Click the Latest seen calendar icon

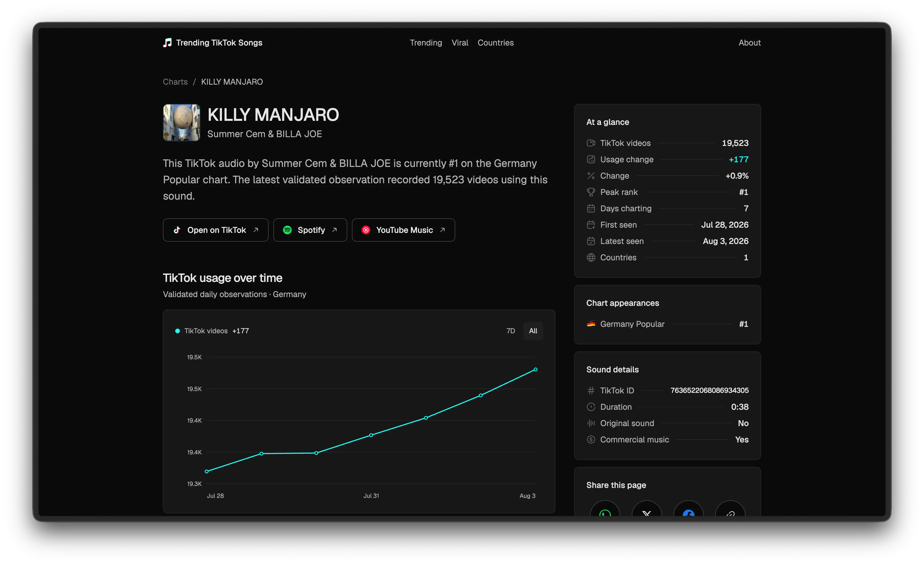pyautogui.click(x=590, y=241)
